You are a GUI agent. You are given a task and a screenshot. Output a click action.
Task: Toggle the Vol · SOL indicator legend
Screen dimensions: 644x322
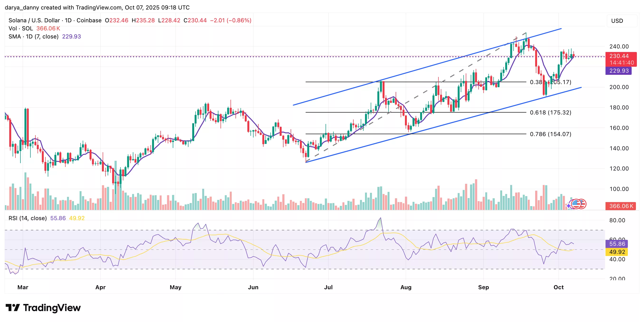click(20, 28)
